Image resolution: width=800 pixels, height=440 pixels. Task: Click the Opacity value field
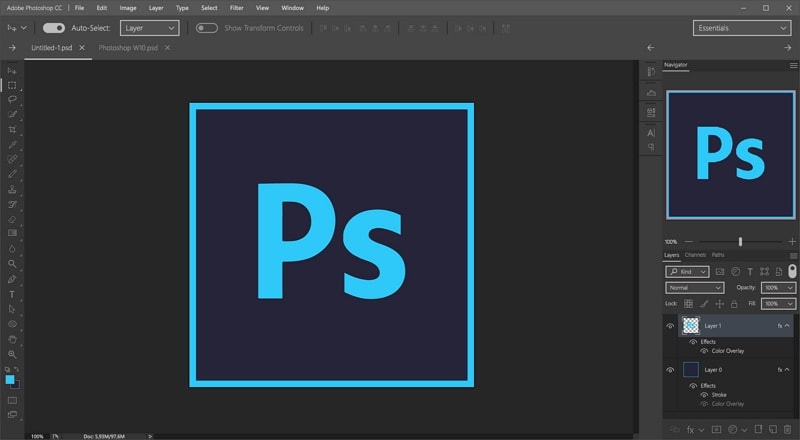pos(778,288)
